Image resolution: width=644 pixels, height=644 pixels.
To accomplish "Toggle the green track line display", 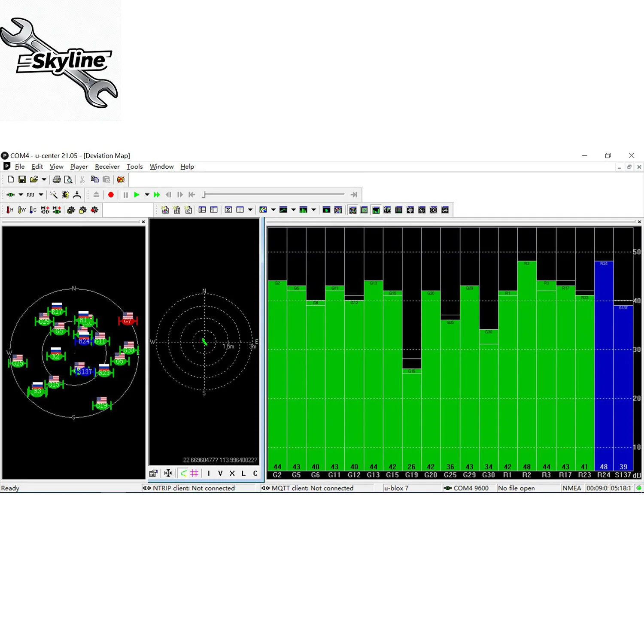I will [183, 473].
